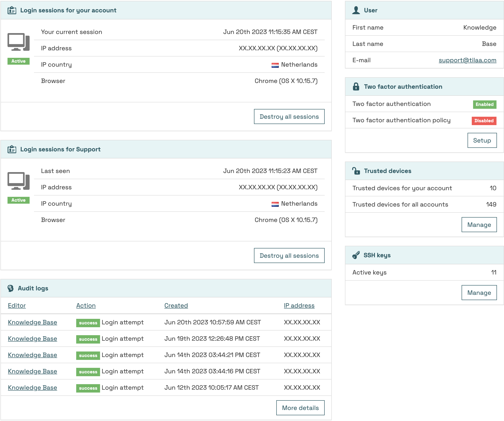Click the red Disabled badge for authentication policy
The image size is (504, 421).
484,121
